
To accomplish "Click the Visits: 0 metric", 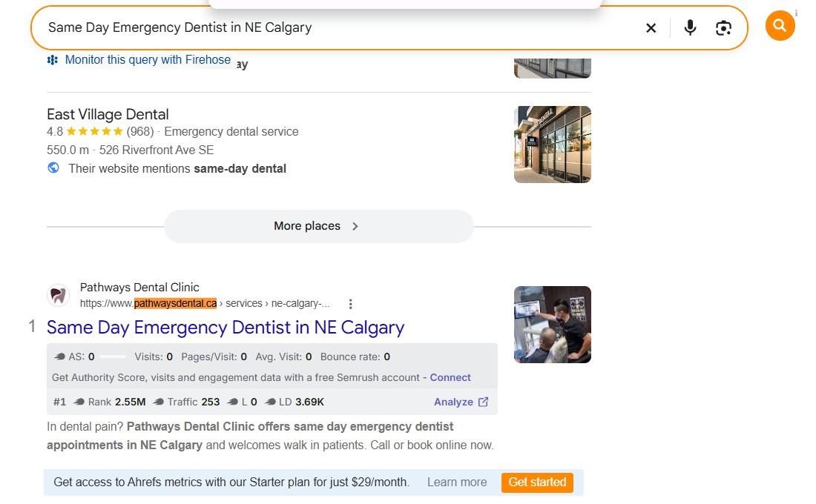I will tap(154, 357).
